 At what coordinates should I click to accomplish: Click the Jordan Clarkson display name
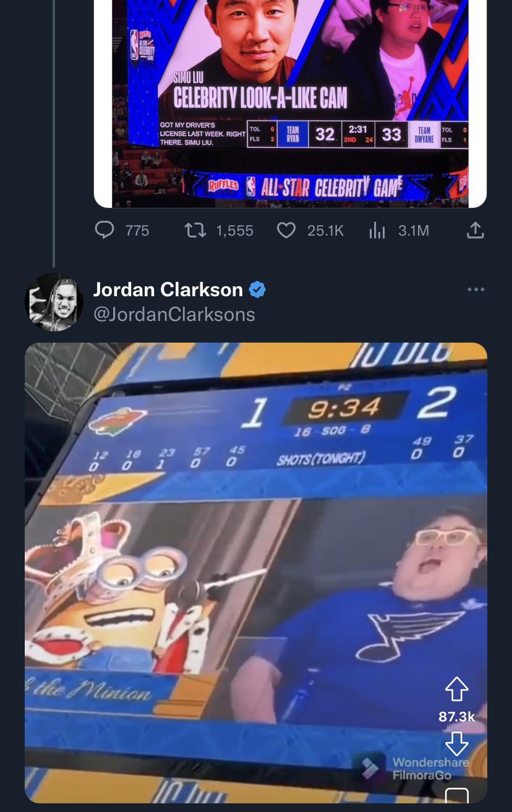click(168, 289)
